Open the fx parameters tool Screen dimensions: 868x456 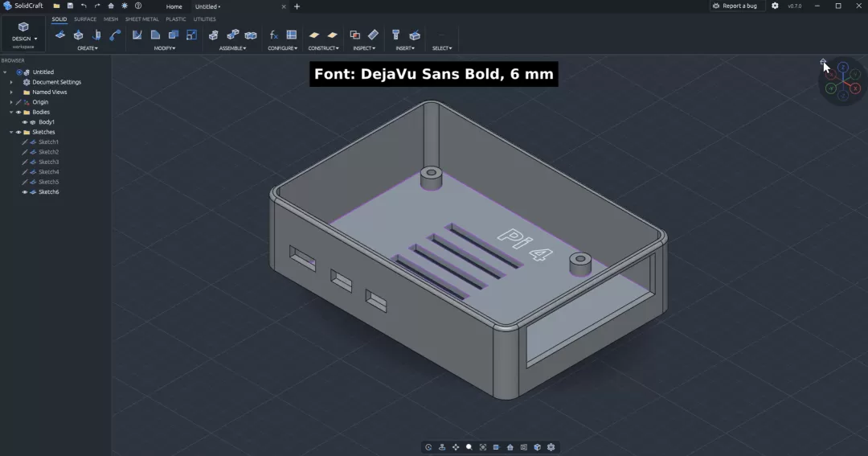[x=273, y=35]
